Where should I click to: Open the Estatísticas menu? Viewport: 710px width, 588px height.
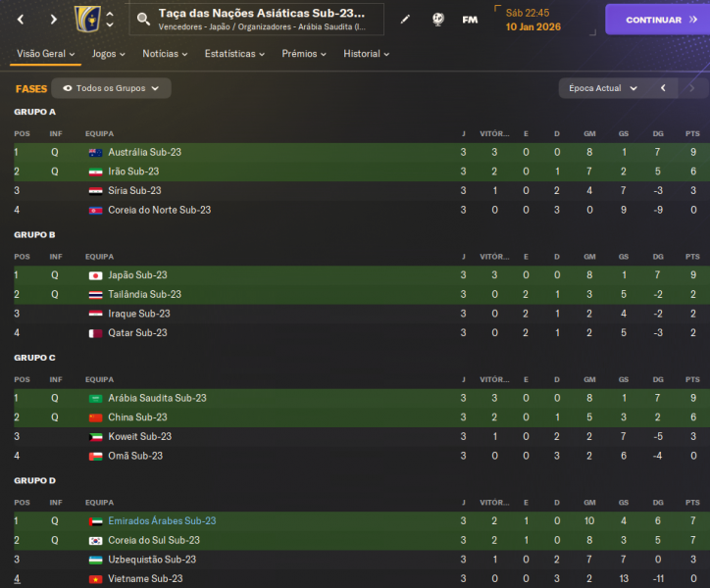pyautogui.click(x=235, y=54)
